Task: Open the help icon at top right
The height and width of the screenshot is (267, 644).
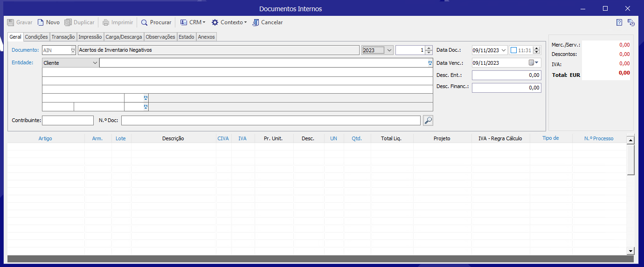Action: click(619, 22)
